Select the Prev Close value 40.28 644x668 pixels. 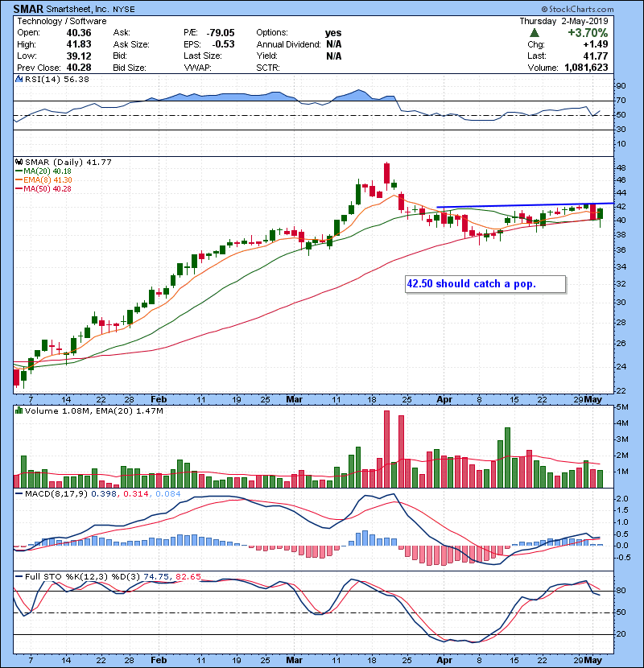tap(79, 68)
